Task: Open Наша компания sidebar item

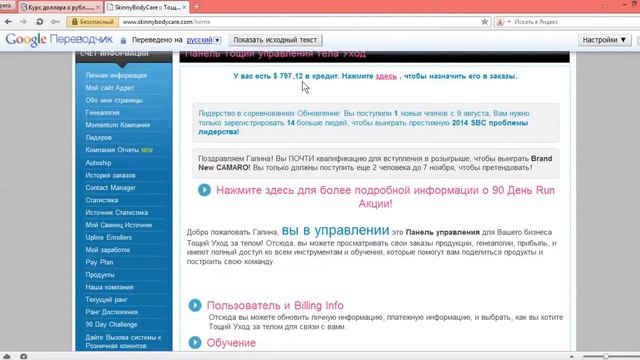Action: 109,287
